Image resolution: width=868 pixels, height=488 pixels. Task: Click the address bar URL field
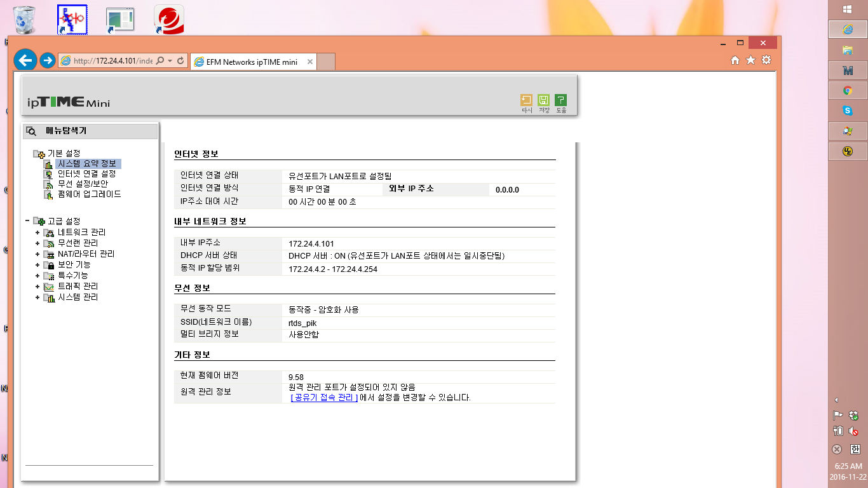113,60
